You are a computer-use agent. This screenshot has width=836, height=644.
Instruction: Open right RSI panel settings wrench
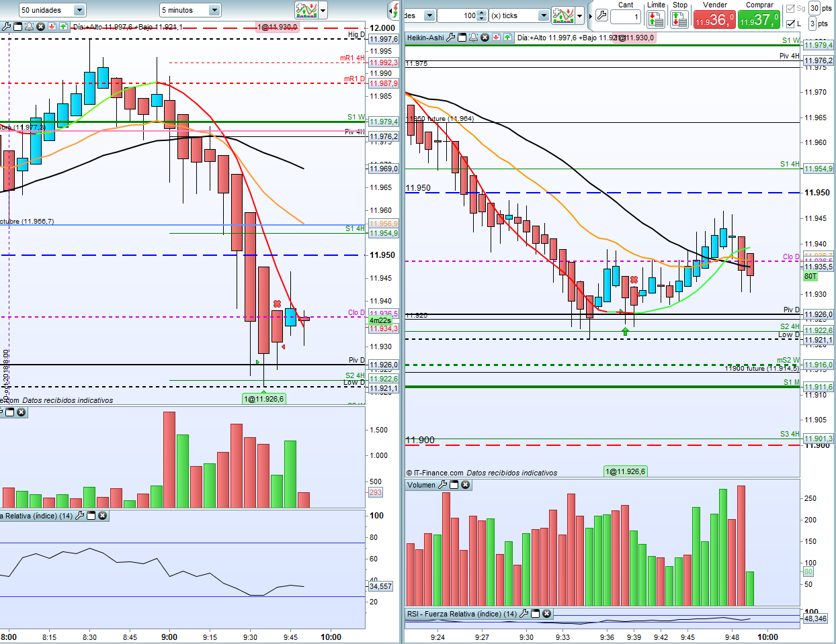[x=524, y=614]
